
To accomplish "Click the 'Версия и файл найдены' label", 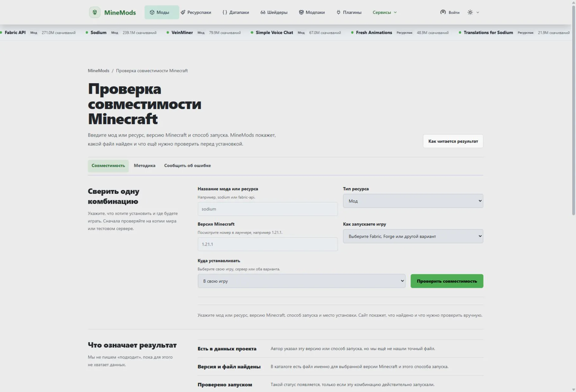I will [229, 367].
